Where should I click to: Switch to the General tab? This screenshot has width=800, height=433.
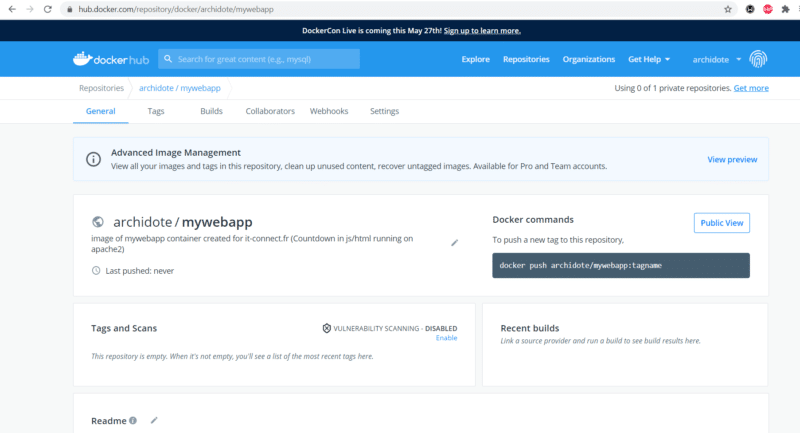101,111
